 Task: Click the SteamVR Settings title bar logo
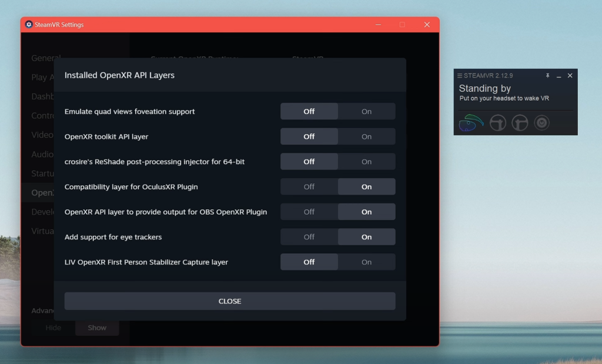pos(29,25)
